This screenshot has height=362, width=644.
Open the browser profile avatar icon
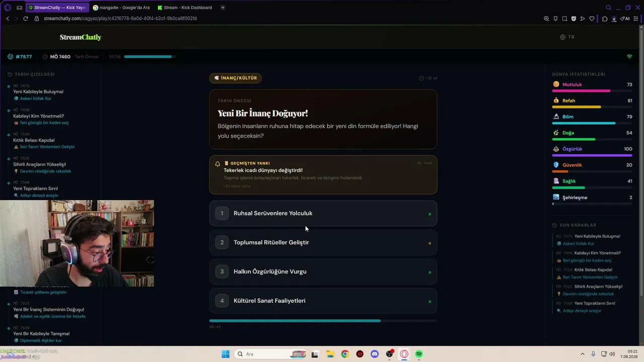click(614, 19)
